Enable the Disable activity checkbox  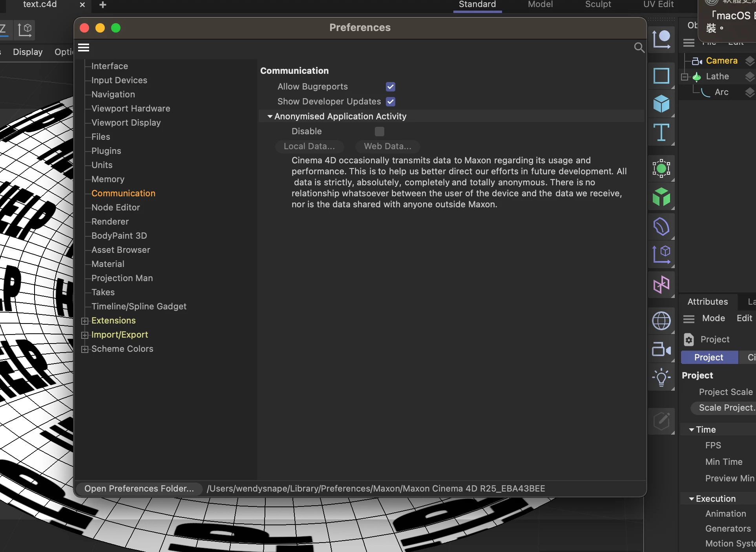(379, 132)
